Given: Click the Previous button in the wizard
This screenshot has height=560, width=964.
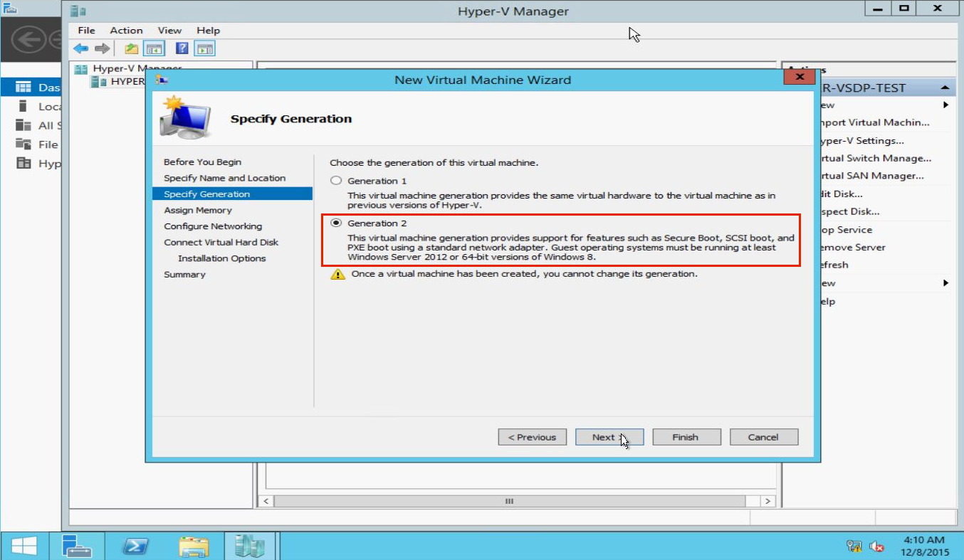Looking at the screenshot, I should [533, 437].
